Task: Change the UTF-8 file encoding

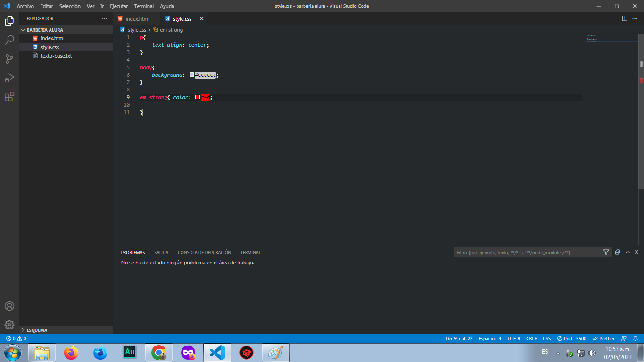Action: click(x=514, y=338)
